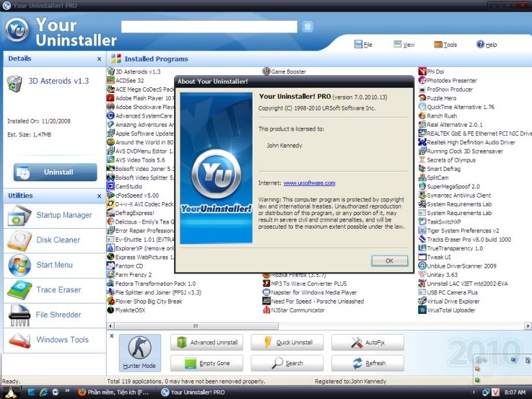
Task: Open File Shredder utility
Action: click(55, 315)
